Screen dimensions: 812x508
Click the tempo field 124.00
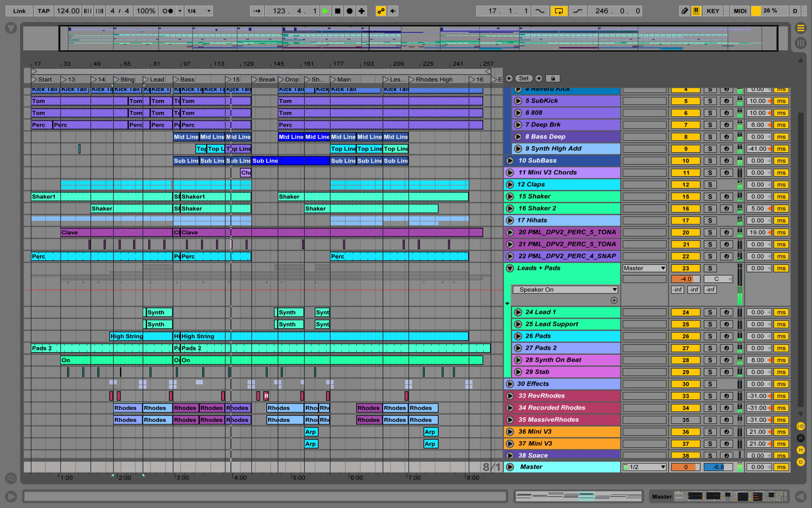click(x=68, y=11)
